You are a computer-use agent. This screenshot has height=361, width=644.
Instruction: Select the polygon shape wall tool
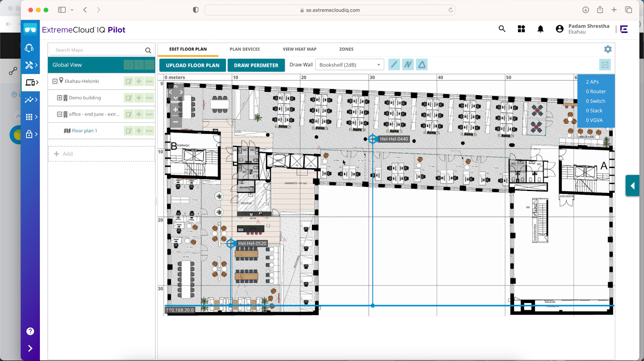(422, 64)
